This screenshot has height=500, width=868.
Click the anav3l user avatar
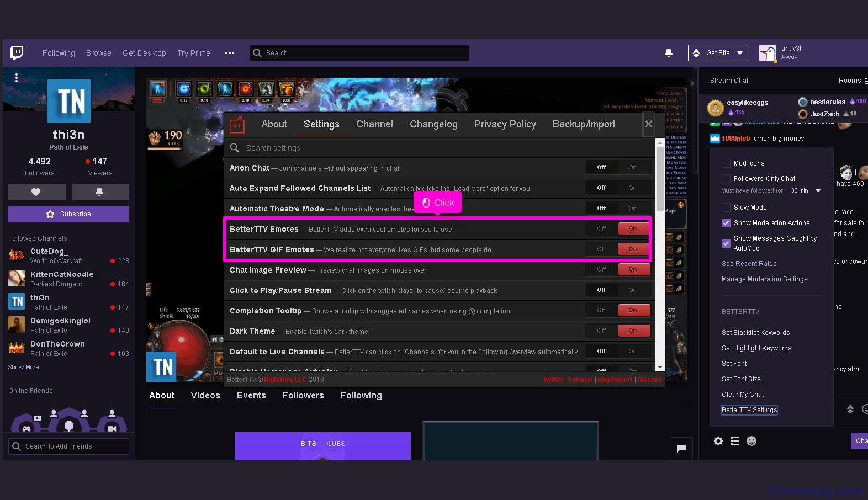click(x=768, y=53)
